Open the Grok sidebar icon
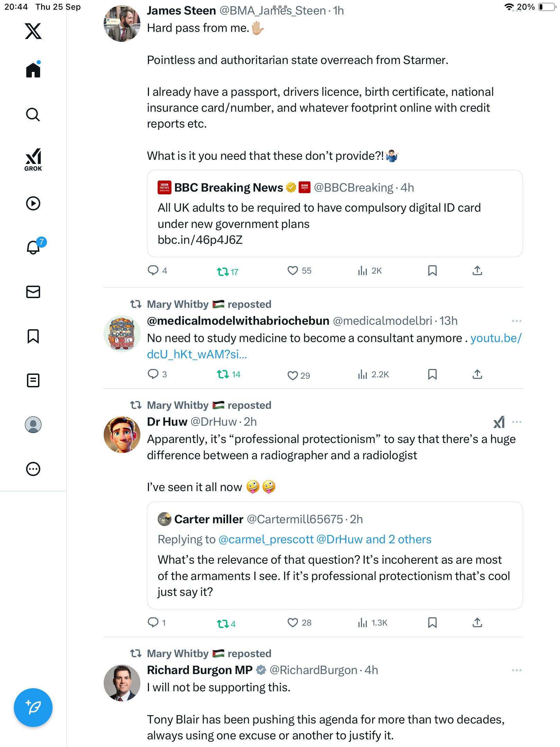Viewport: 560px width, 747px height. click(33, 159)
